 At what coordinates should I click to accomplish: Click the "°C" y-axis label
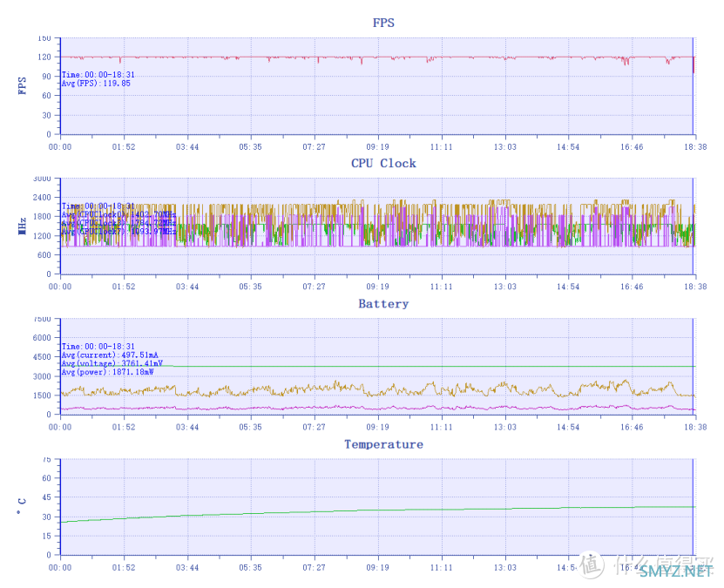21,507
